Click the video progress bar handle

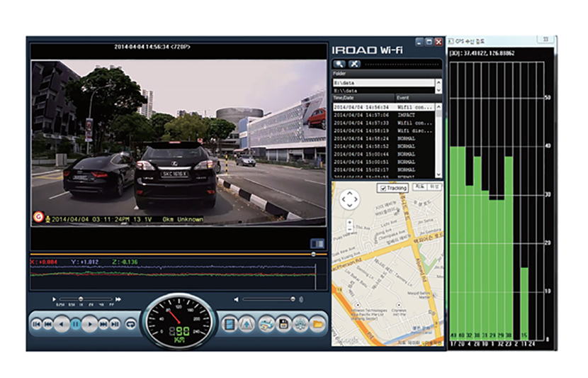314,254
